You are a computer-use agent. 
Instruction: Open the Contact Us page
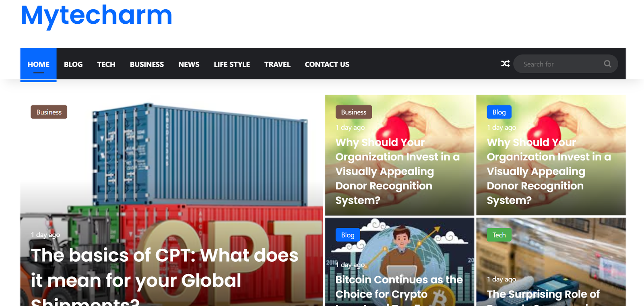(x=327, y=64)
